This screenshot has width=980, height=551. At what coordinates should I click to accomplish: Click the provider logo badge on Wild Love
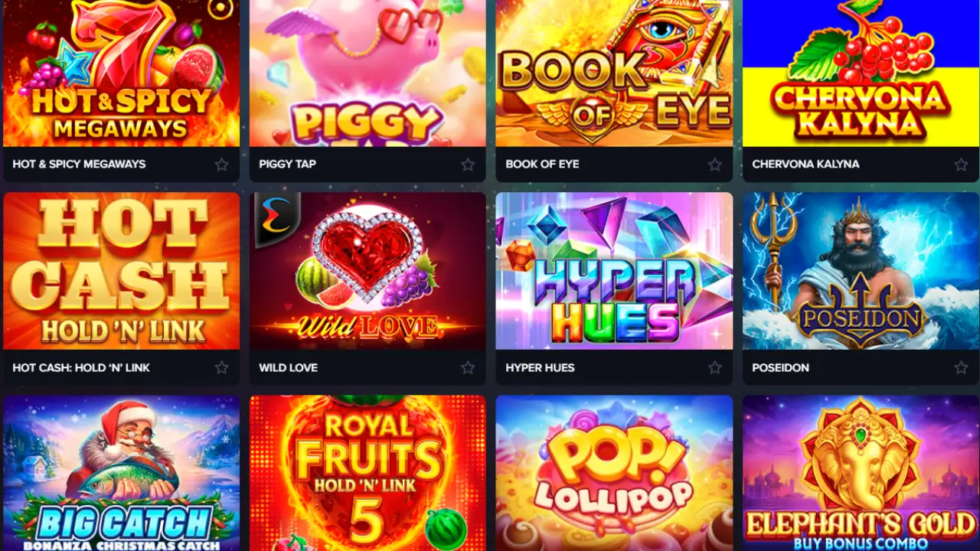(273, 217)
